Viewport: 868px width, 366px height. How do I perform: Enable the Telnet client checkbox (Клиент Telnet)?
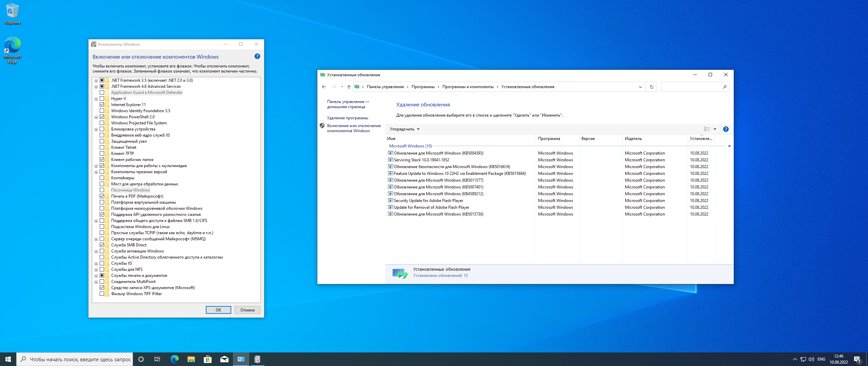(x=102, y=147)
